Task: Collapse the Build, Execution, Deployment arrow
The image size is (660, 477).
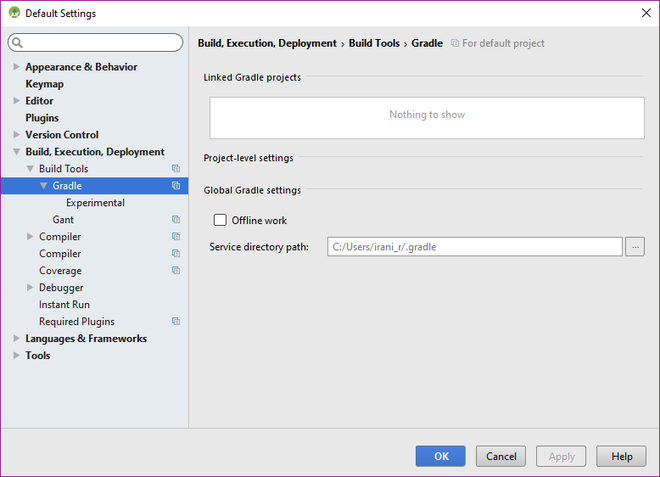Action: (x=16, y=152)
